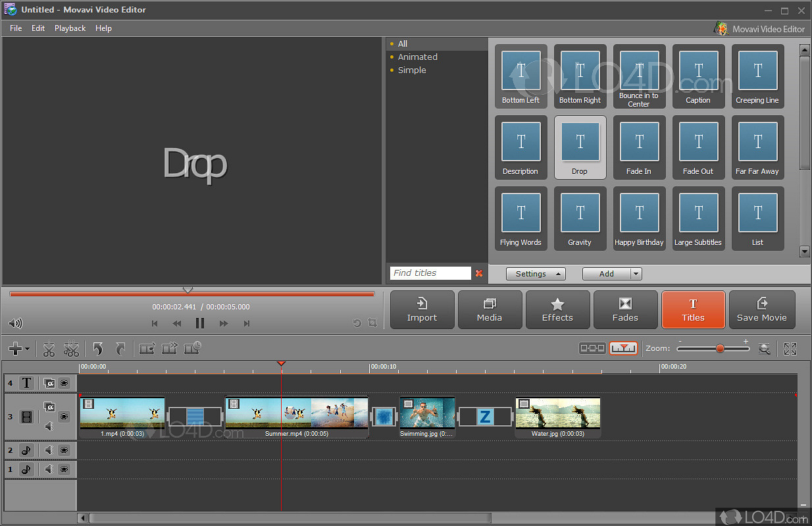The height and width of the screenshot is (526, 812).
Task: Toggle visibility of video track 3
Action: pyautogui.click(x=64, y=417)
